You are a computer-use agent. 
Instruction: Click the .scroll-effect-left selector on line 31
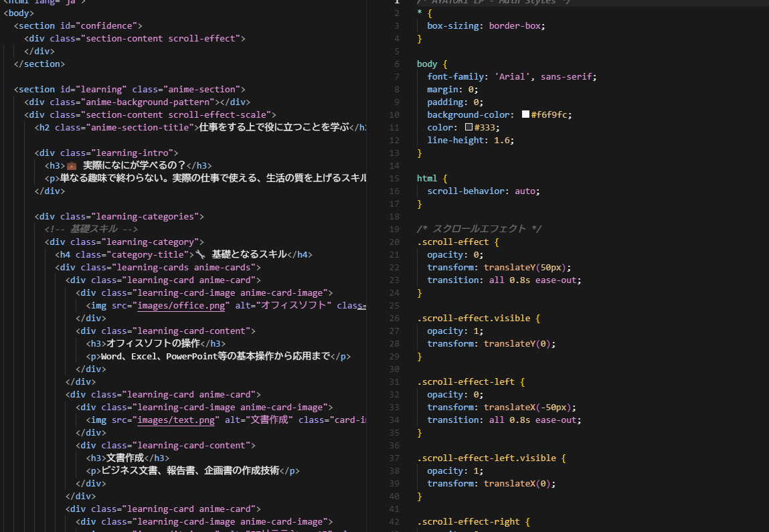[x=465, y=382]
